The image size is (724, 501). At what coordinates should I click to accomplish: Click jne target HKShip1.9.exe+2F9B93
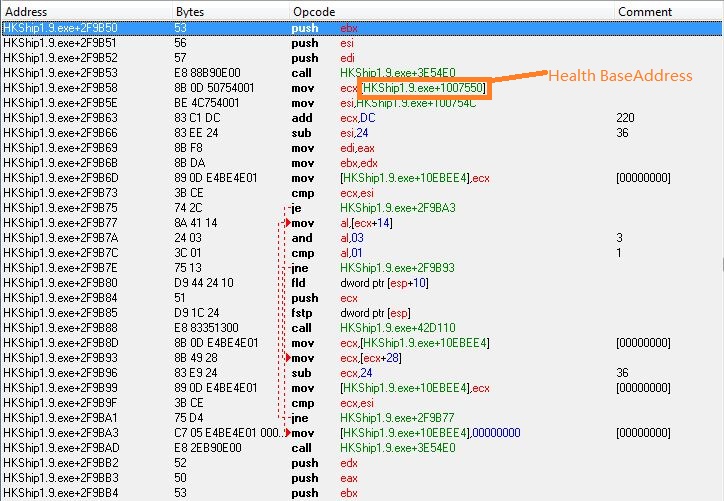tap(397, 268)
